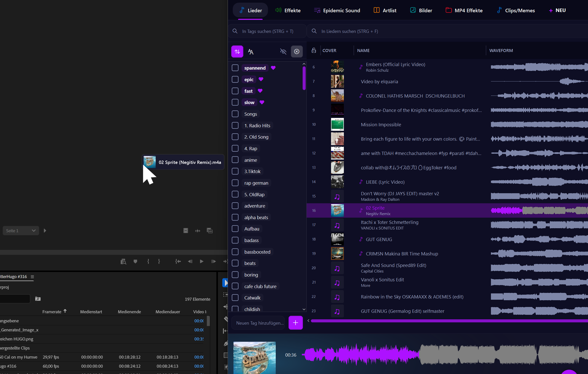
Task: Open the Clips/Memes tab
Action: (516, 10)
